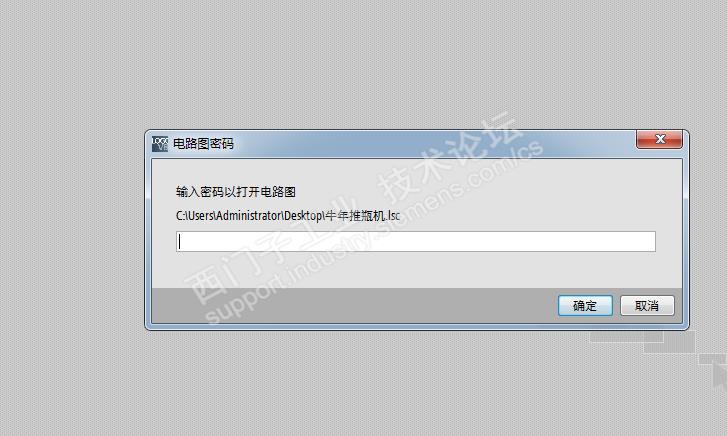727x436 pixels.
Task: Click the blank dialog area below the input field
Action: coord(416,270)
